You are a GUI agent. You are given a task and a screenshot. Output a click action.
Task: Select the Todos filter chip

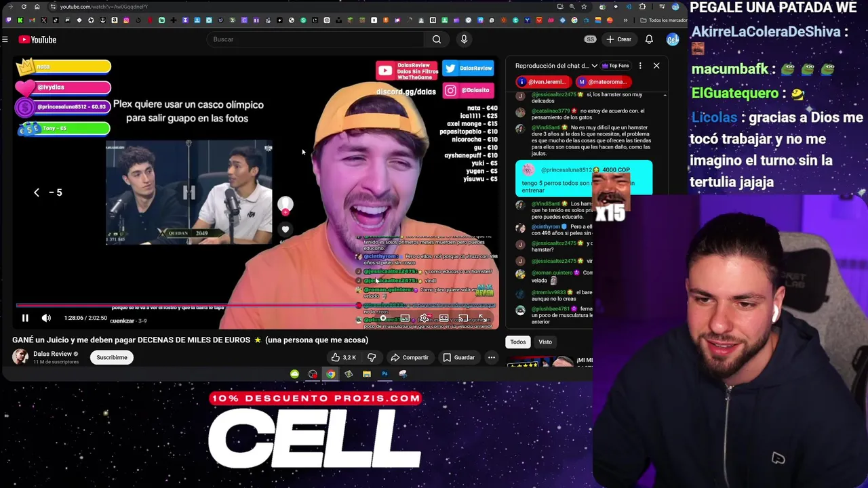tap(518, 342)
